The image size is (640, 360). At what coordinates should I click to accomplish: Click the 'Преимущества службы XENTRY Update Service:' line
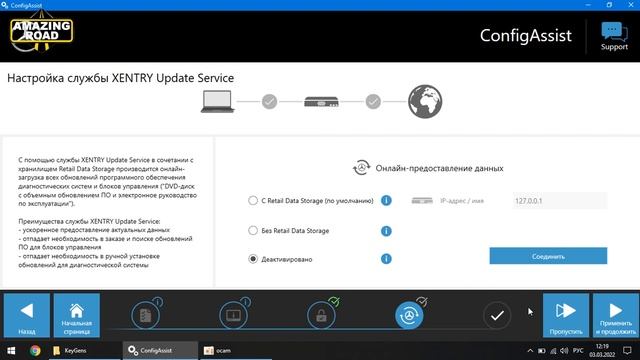tap(89, 221)
